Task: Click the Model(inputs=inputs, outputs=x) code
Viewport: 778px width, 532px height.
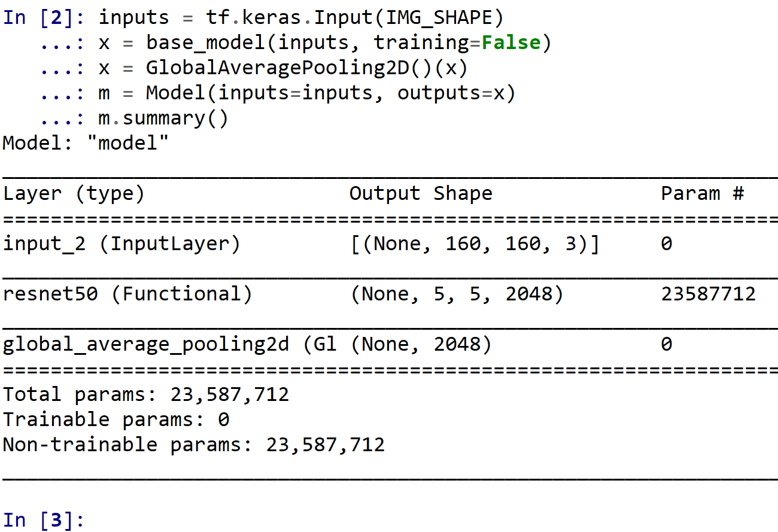Action: pyautogui.click(x=331, y=93)
